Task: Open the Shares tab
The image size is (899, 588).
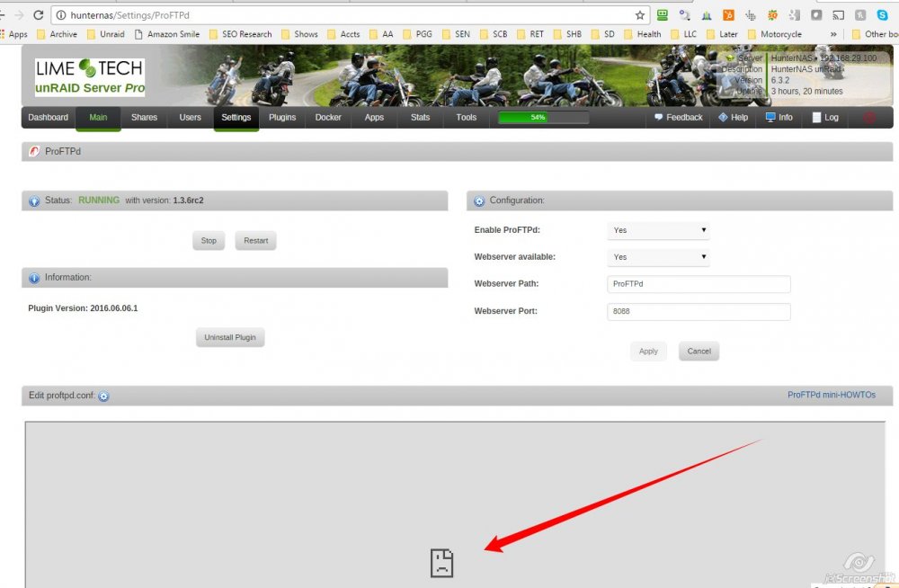Action: (x=144, y=118)
